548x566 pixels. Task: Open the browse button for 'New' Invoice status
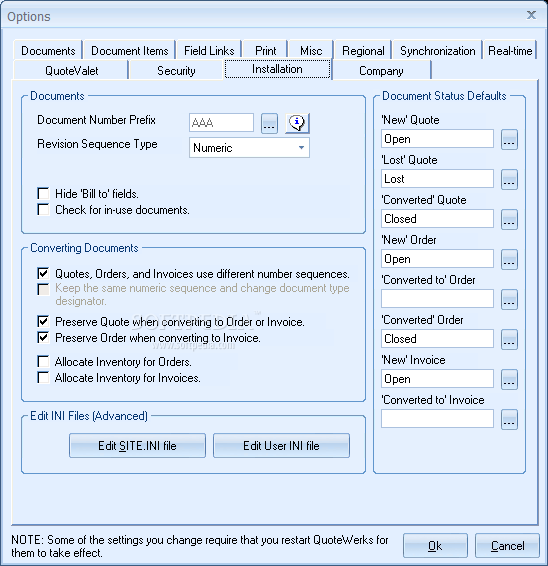coord(509,379)
